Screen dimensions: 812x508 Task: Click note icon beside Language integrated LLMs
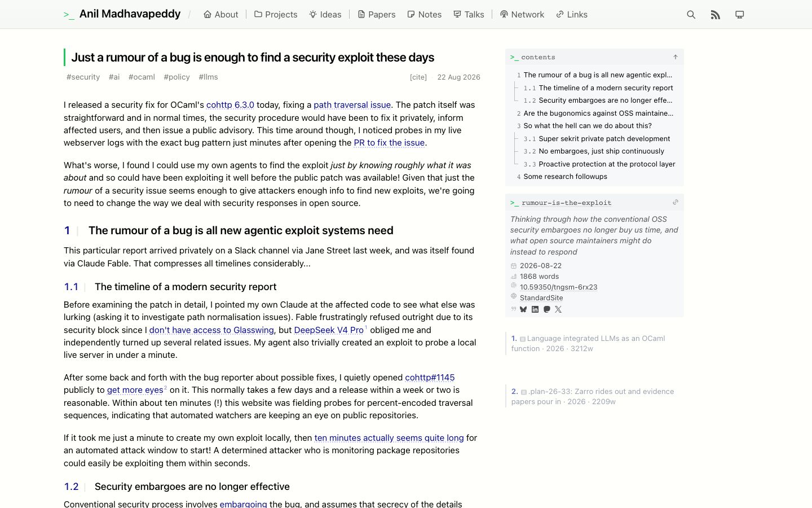(523, 339)
